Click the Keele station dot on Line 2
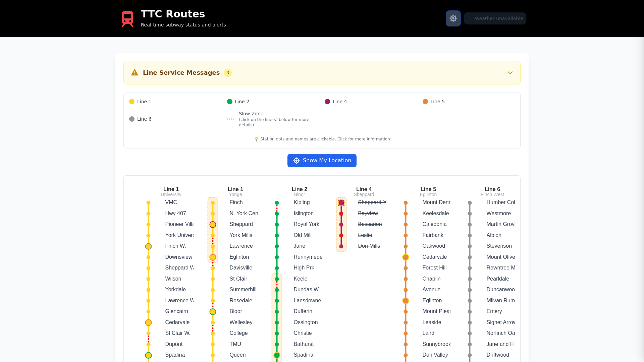Viewport: 644px width, 362px height. [x=277, y=279]
